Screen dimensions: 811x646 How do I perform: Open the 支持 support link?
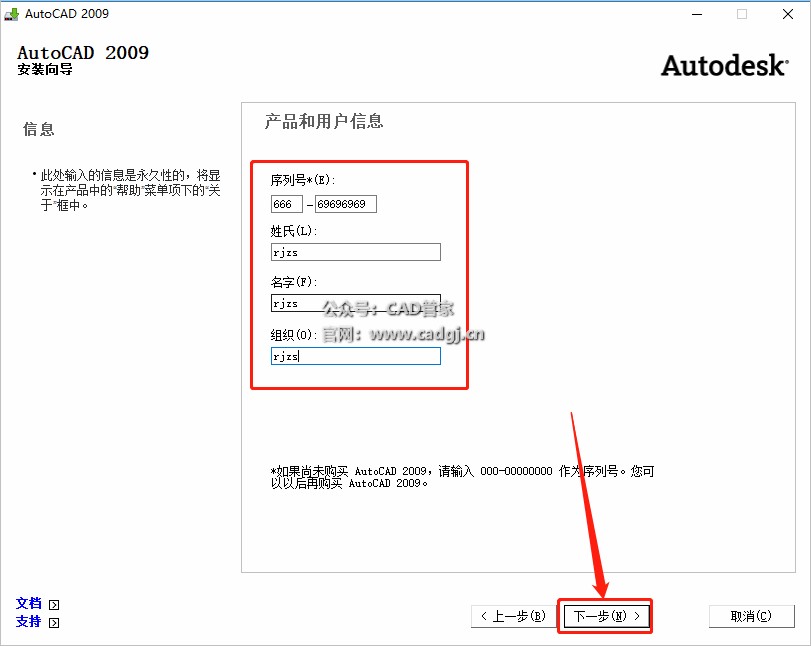coord(28,621)
